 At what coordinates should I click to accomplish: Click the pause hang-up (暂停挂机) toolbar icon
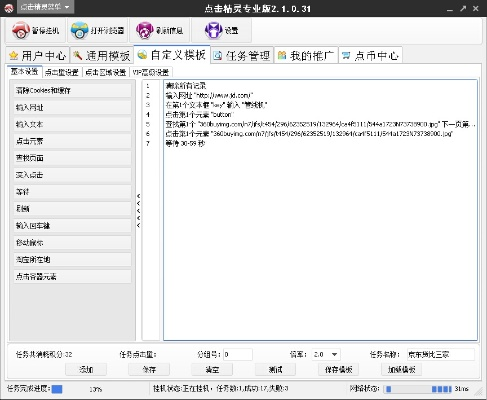point(35,30)
